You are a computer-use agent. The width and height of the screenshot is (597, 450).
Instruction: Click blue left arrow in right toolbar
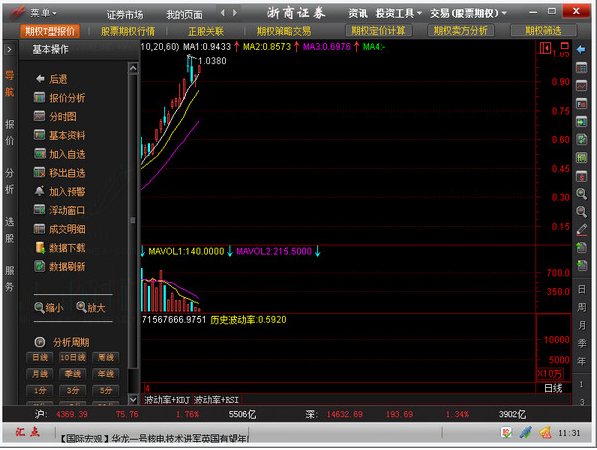coord(581,49)
